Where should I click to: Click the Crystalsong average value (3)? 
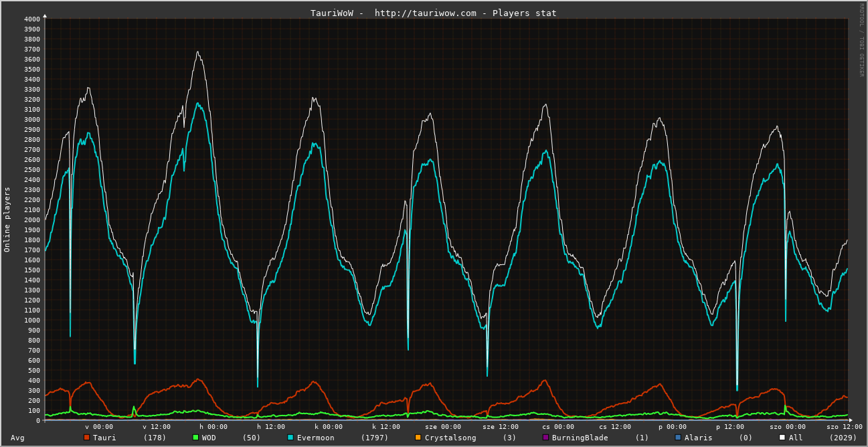click(x=510, y=438)
